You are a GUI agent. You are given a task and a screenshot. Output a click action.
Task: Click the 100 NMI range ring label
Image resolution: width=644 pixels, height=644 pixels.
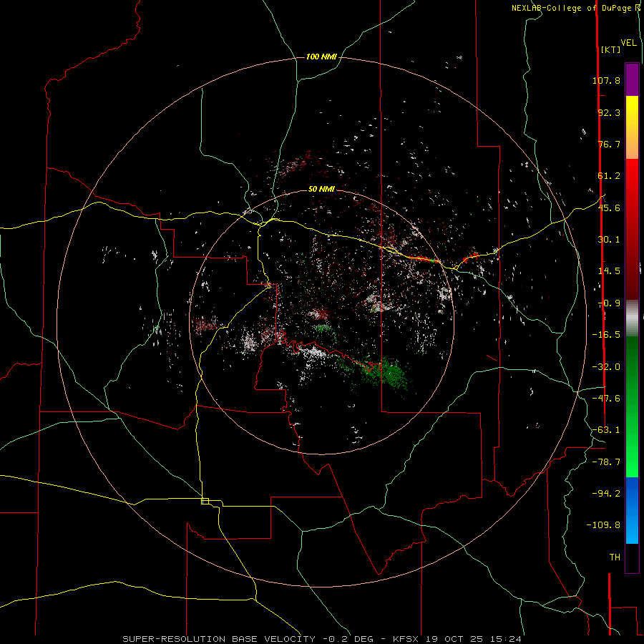click(321, 57)
